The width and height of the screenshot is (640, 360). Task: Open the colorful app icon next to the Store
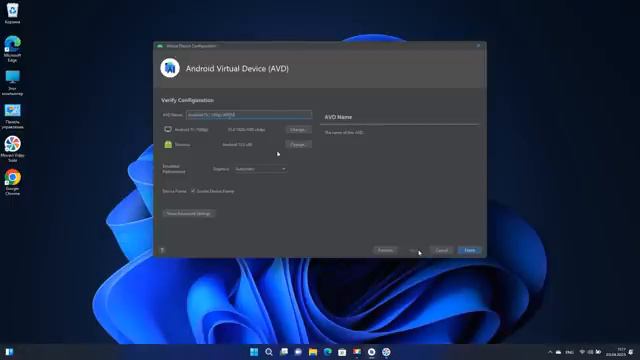click(357, 352)
